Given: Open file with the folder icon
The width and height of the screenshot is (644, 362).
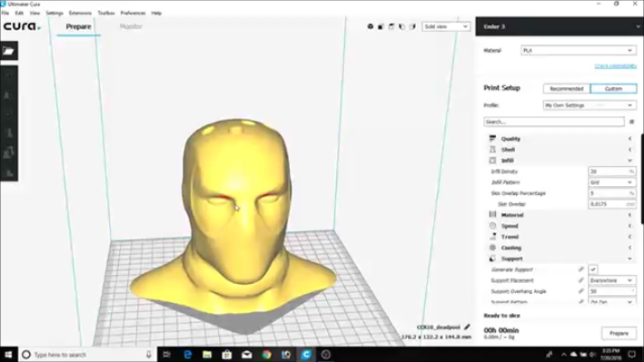Looking at the screenshot, I should pyautogui.click(x=8, y=51).
